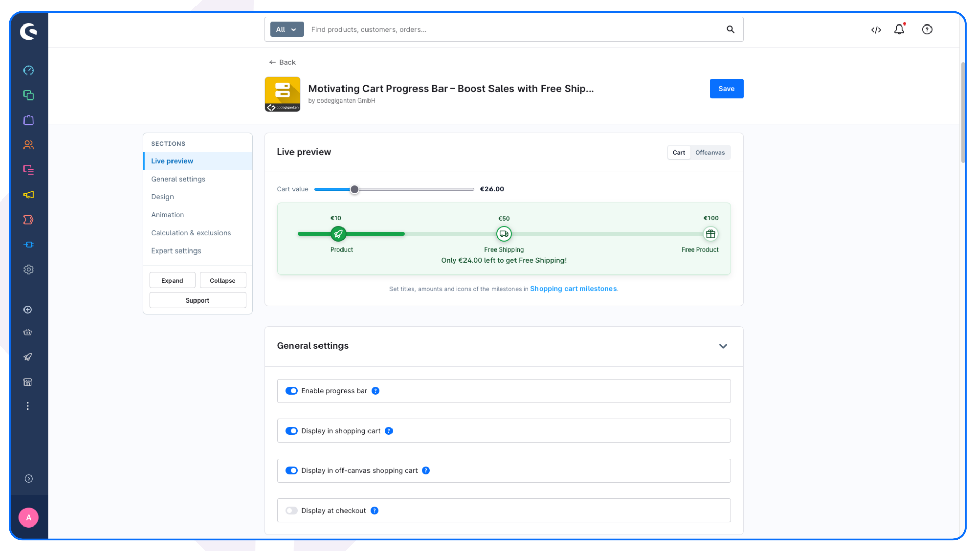Click the Support button
The width and height of the screenshot is (980, 551).
[198, 300]
